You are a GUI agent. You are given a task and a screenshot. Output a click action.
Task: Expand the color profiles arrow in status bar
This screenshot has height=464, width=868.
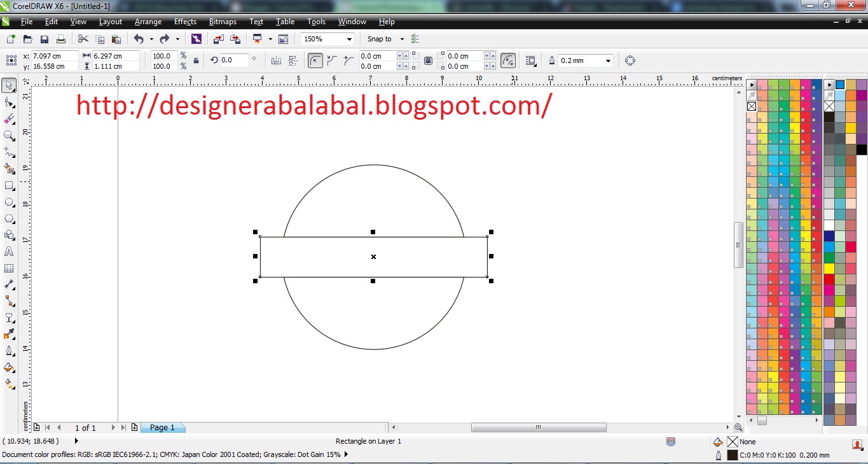(346, 454)
